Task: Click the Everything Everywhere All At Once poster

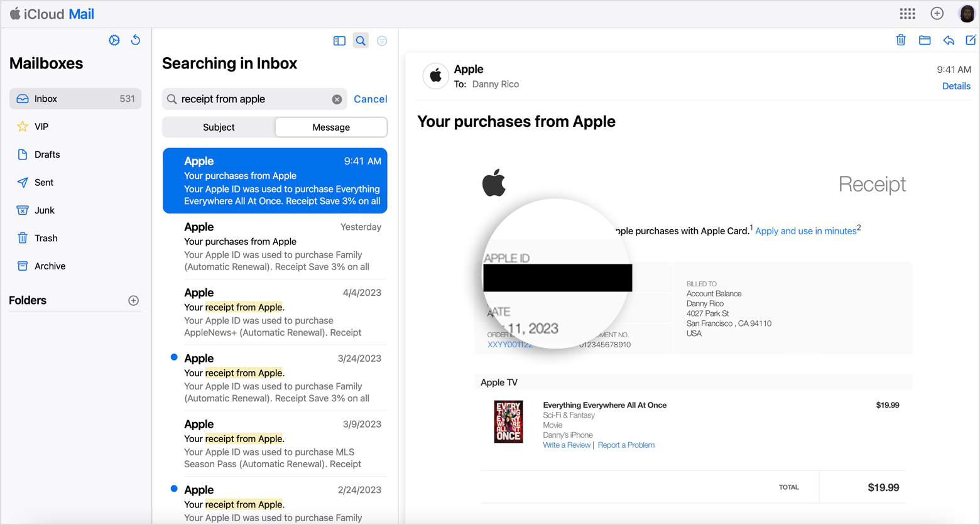Action: coord(508,422)
